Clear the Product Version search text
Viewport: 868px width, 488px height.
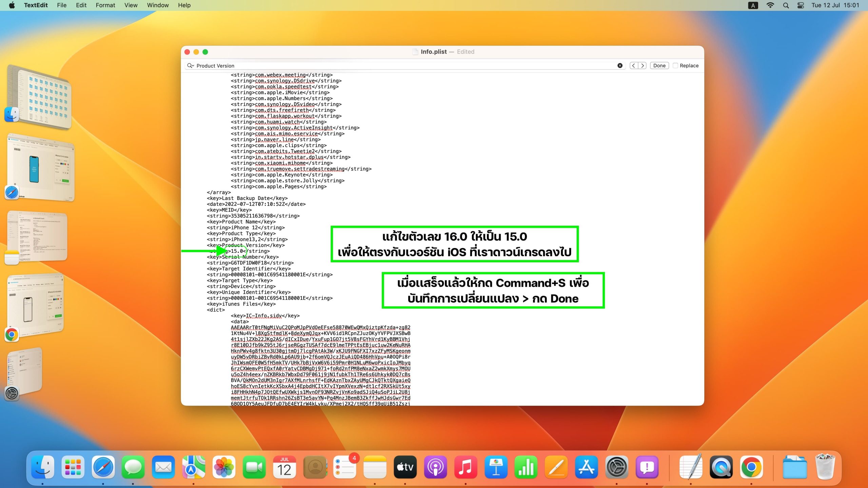pyautogui.click(x=620, y=66)
